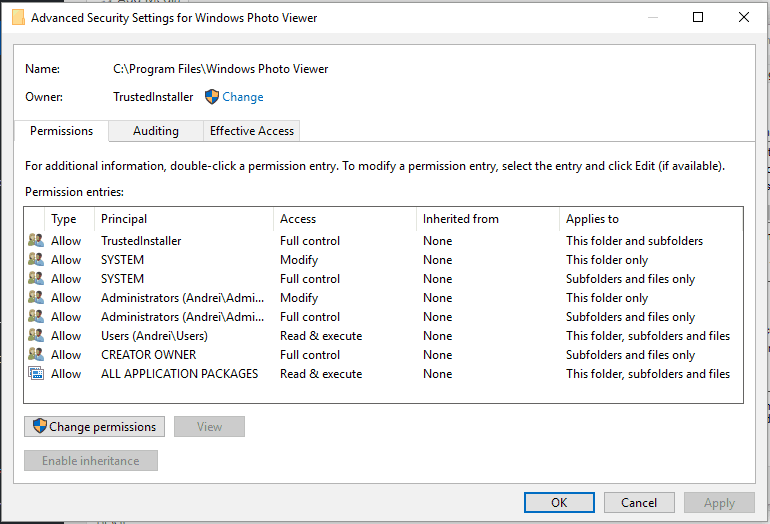Confirm the dialog with OK
The image size is (770, 524).
559,503
